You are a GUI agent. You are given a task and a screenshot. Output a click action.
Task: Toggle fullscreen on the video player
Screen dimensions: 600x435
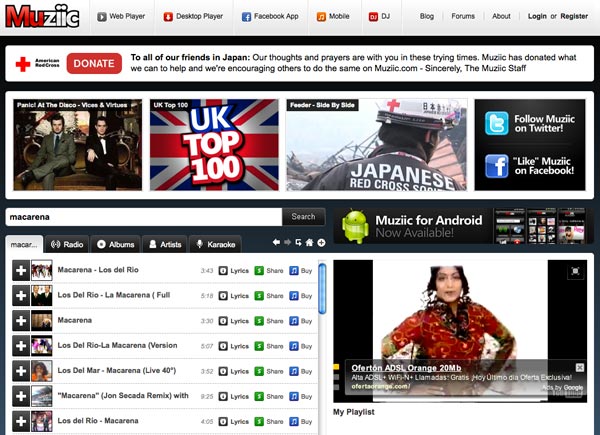click(x=575, y=271)
